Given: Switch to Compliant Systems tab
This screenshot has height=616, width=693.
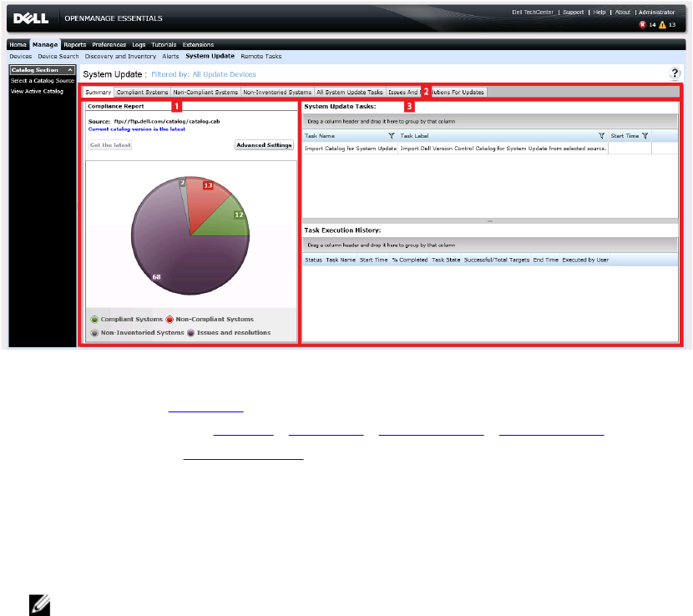Looking at the screenshot, I should [x=142, y=92].
